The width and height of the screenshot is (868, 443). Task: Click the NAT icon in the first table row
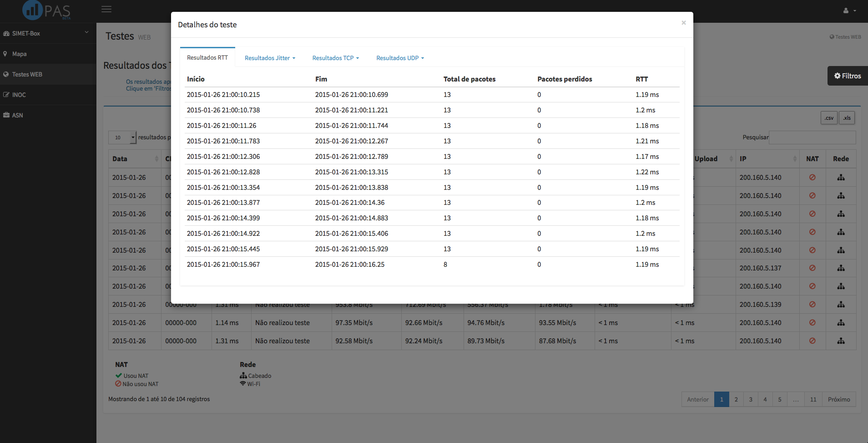tap(812, 178)
